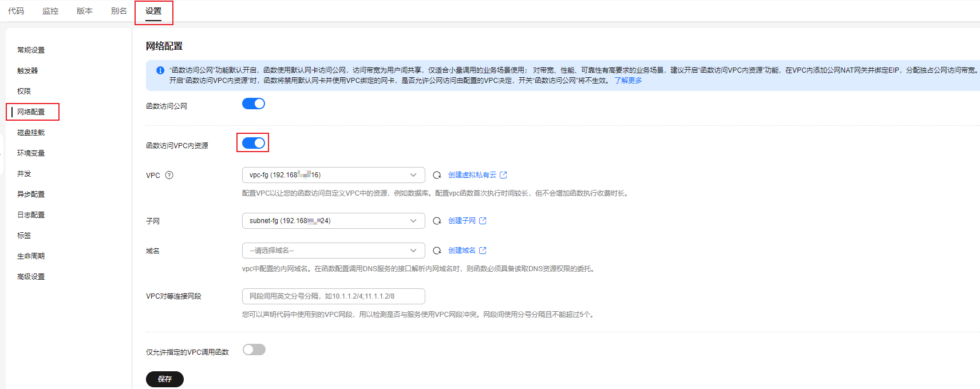Image resolution: width=980 pixels, height=389 pixels.
Task: Disable the 函数访问公网 toggle
Action: pyautogui.click(x=254, y=104)
